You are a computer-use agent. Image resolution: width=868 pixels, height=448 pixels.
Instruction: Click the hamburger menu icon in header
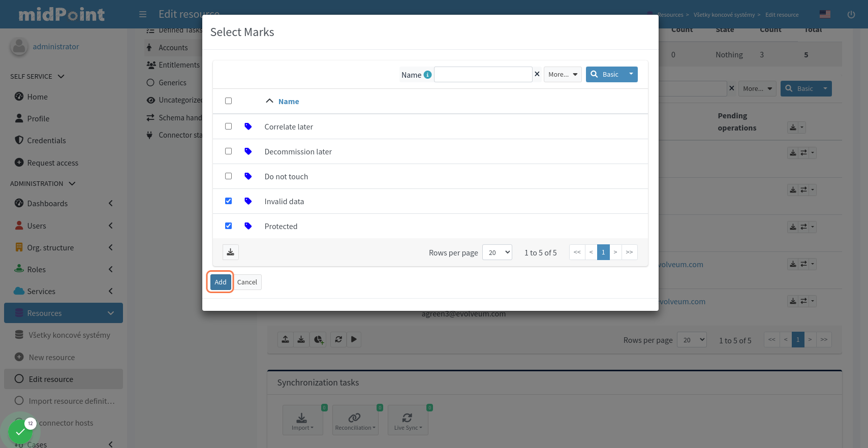coord(143,14)
